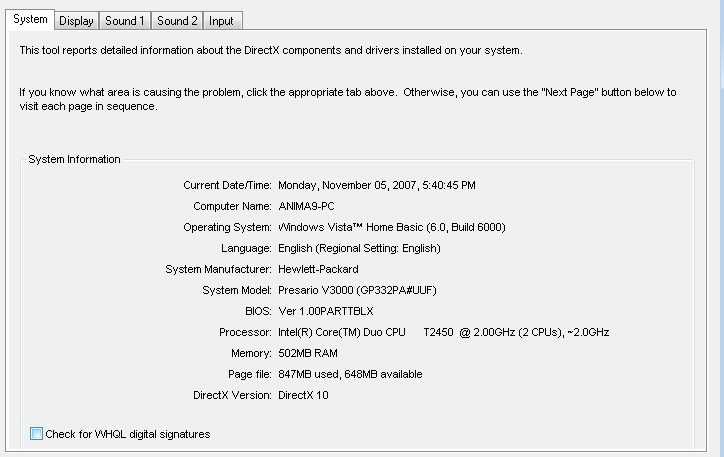
Task: Click the Intel Core Duo processor value
Action: coord(444,332)
